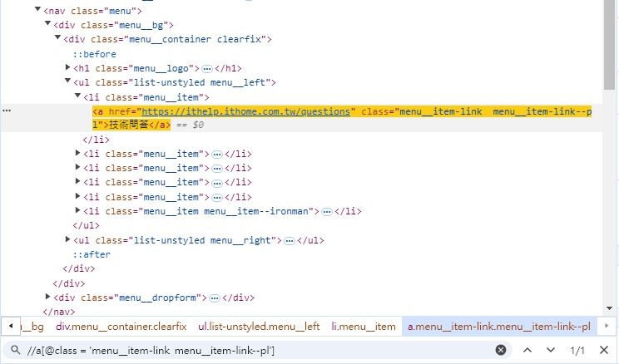
Task: Jump to next search result
Action: coord(551,350)
